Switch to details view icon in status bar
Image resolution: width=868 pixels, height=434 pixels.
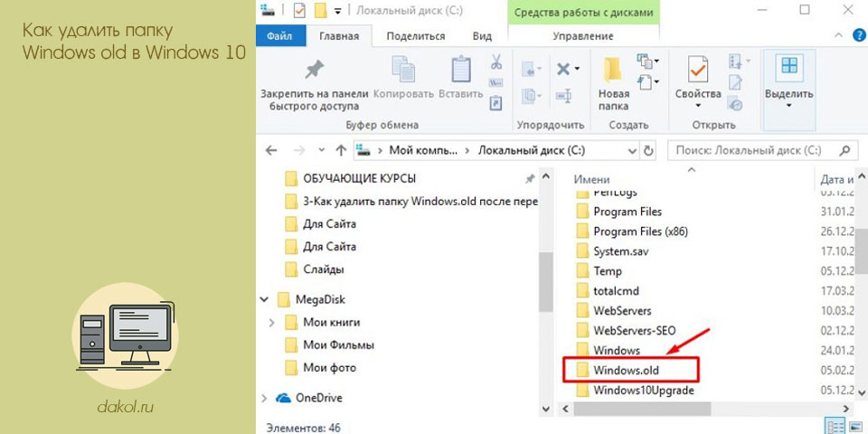point(833,428)
